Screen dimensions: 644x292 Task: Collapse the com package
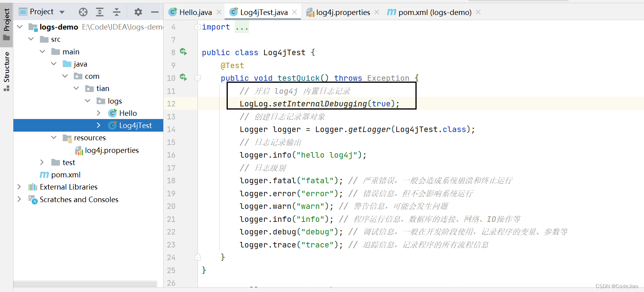pos(65,76)
